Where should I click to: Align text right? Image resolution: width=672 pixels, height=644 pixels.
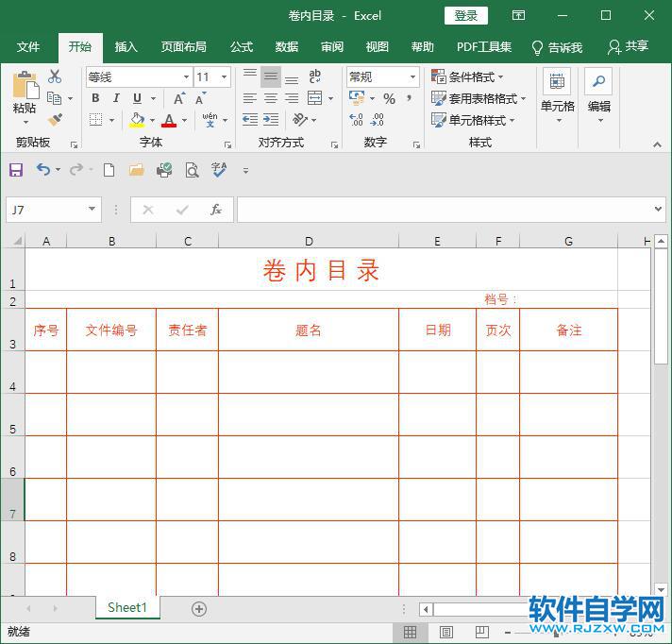pos(292,98)
